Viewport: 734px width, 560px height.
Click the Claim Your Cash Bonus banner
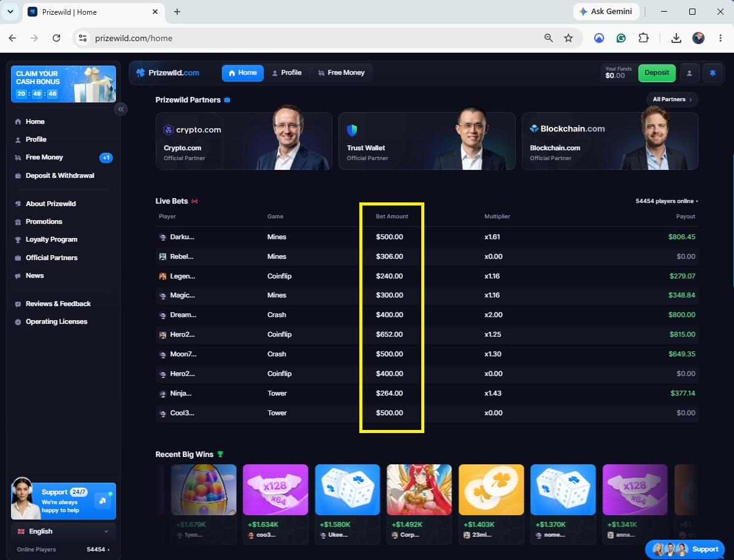click(x=63, y=84)
